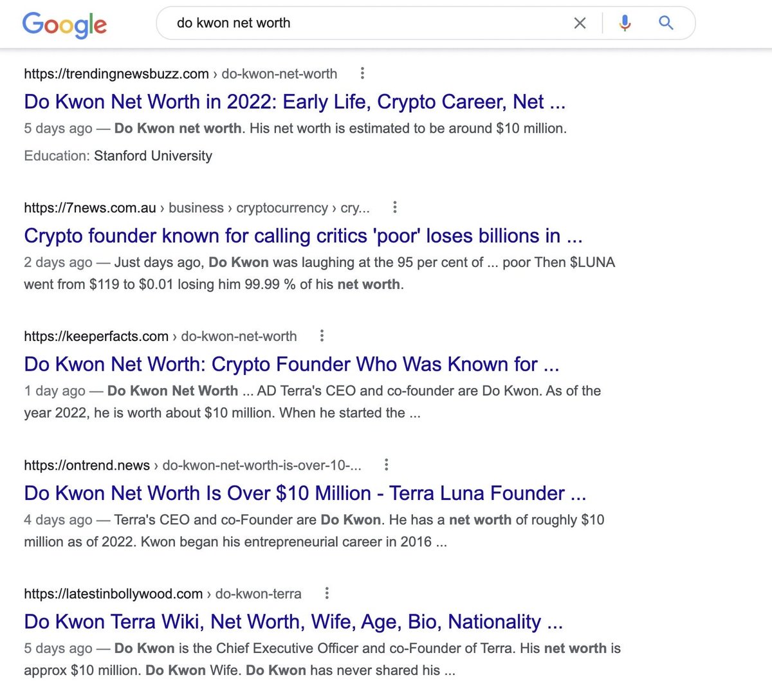Image resolution: width=772 pixels, height=700 pixels.
Task: Open 'Do Kwon Net Worth in 2022: Early Life' result
Action: tap(295, 102)
